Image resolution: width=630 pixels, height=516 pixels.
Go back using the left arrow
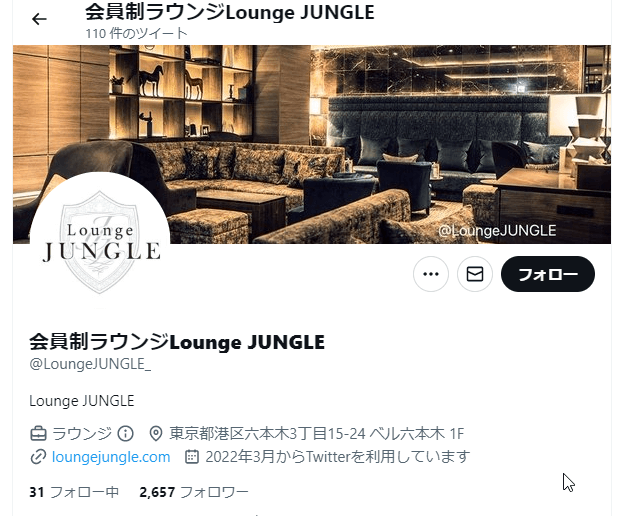39,19
